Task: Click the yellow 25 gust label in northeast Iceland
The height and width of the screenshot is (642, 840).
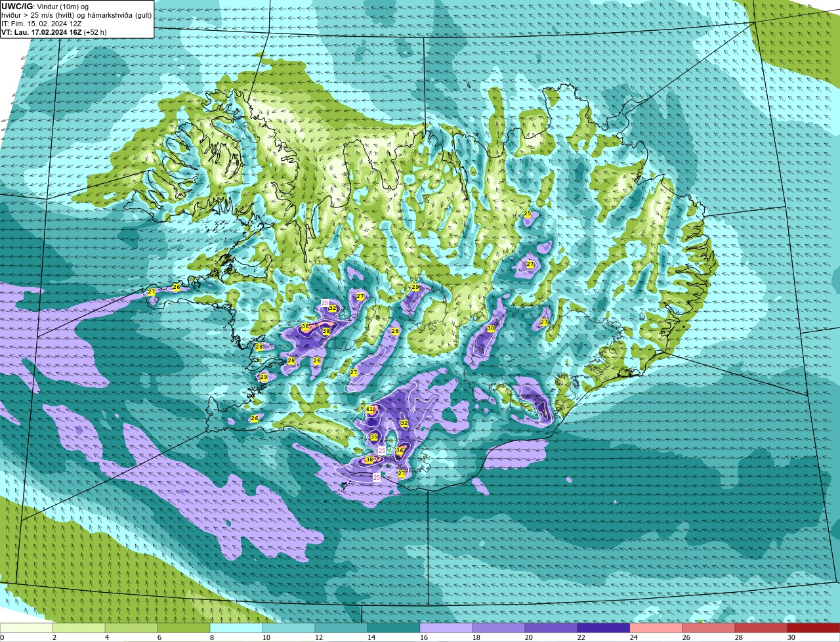Action: 527,214
